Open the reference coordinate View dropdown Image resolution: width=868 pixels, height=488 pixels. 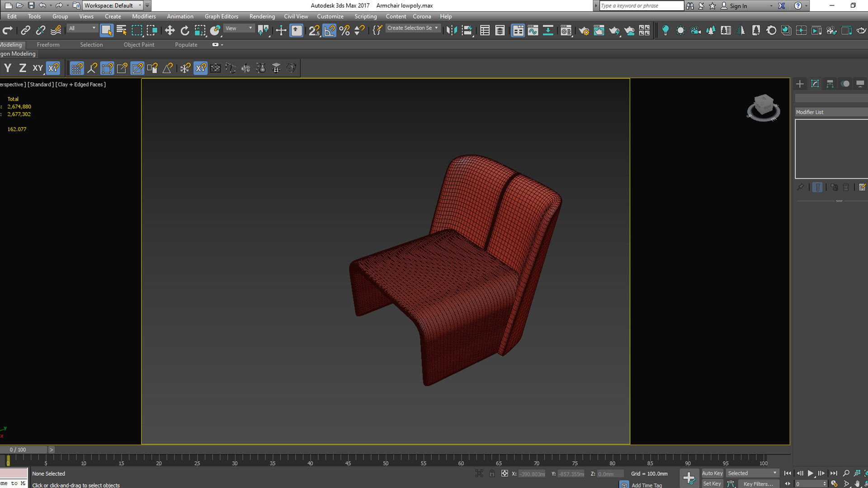(239, 28)
